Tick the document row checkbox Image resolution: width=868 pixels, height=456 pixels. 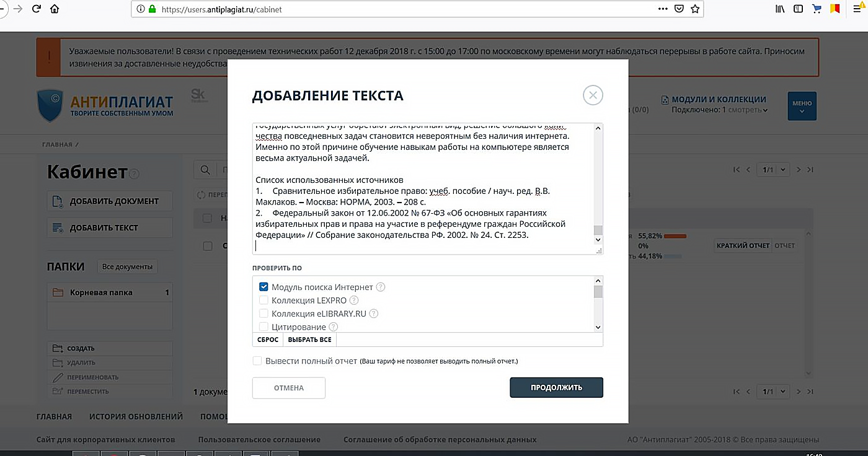208,246
